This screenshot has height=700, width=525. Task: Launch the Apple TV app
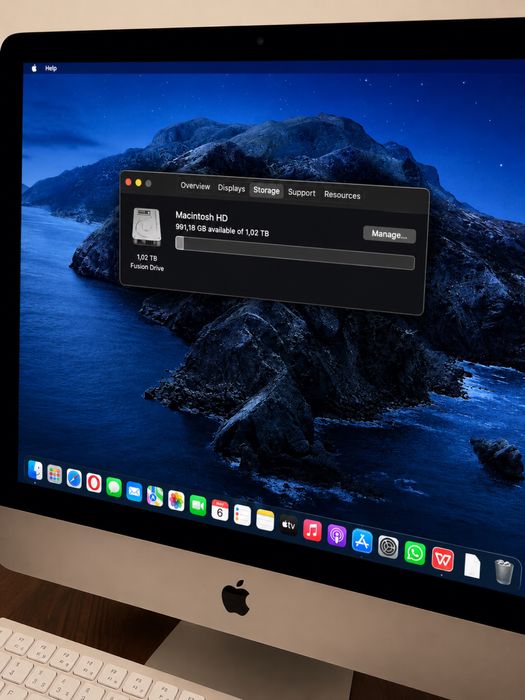288,525
